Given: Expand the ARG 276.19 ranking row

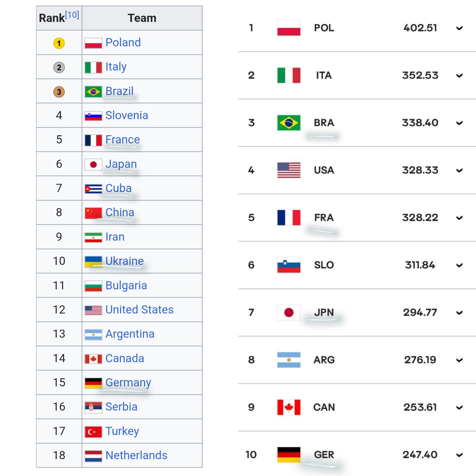Looking at the screenshot, I should pyautogui.click(x=459, y=360).
